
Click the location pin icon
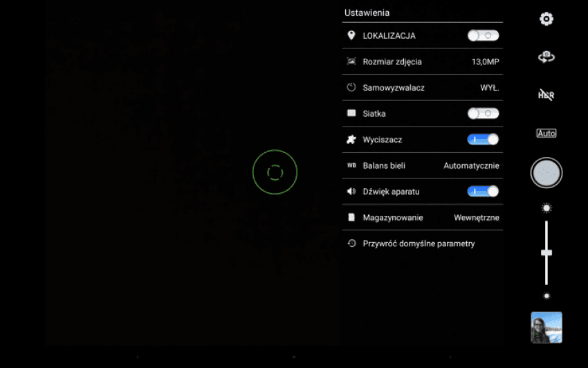[x=351, y=35]
